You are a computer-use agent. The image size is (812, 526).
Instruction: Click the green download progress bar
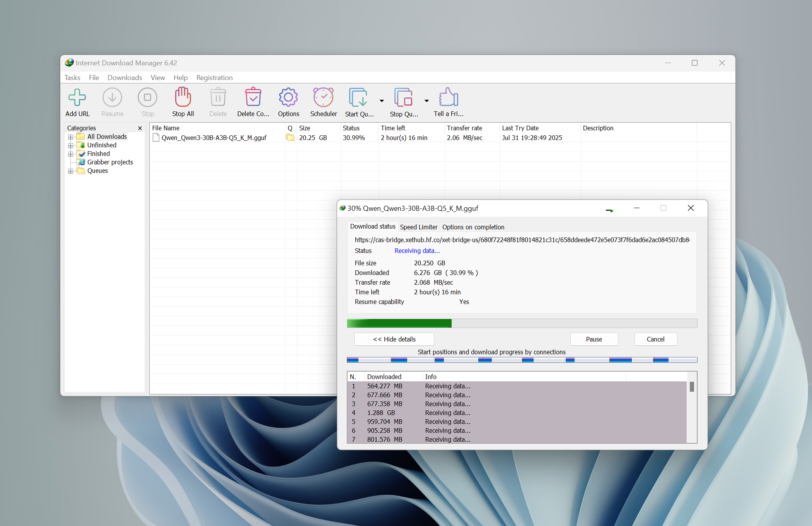[522, 323]
